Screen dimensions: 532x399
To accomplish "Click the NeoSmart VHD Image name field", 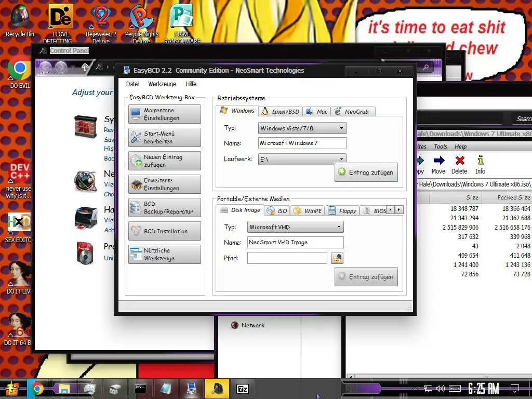I will 296,242.
